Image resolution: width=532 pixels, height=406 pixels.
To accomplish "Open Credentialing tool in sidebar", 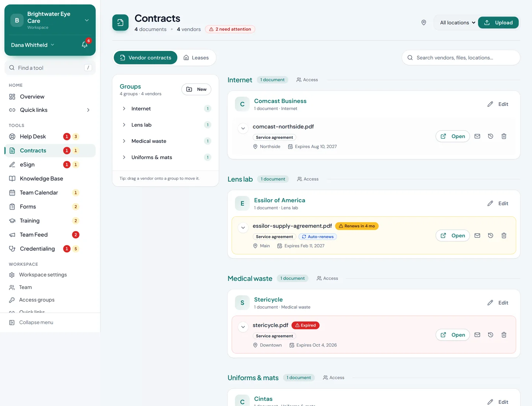I will click(x=50, y=249).
